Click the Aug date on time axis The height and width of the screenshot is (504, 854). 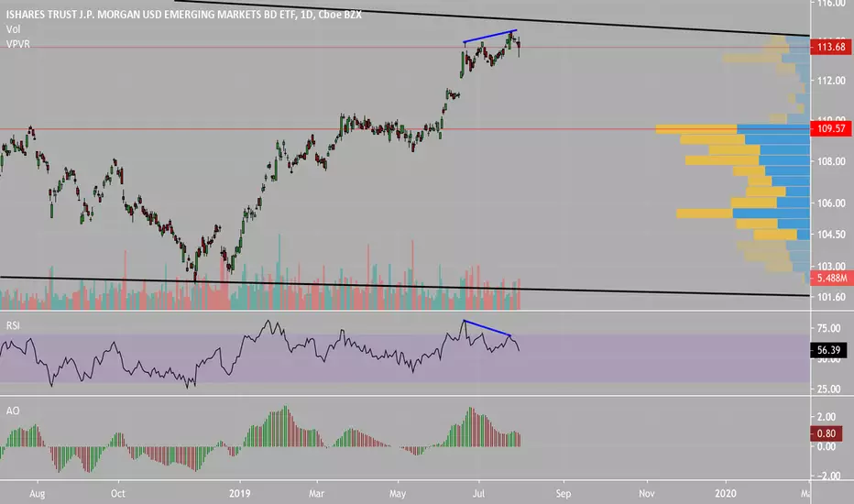point(37,494)
